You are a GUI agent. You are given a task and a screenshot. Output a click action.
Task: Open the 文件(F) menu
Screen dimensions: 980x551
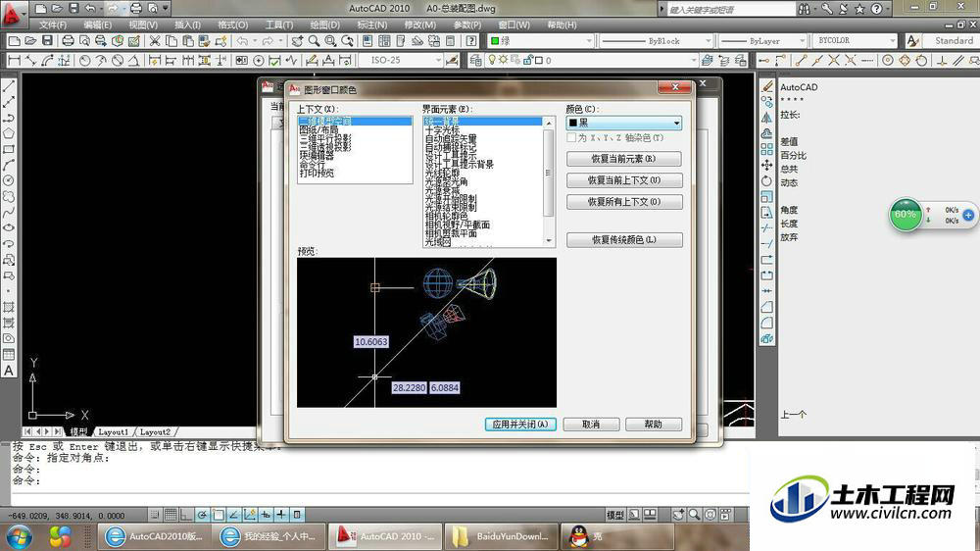tap(53, 25)
